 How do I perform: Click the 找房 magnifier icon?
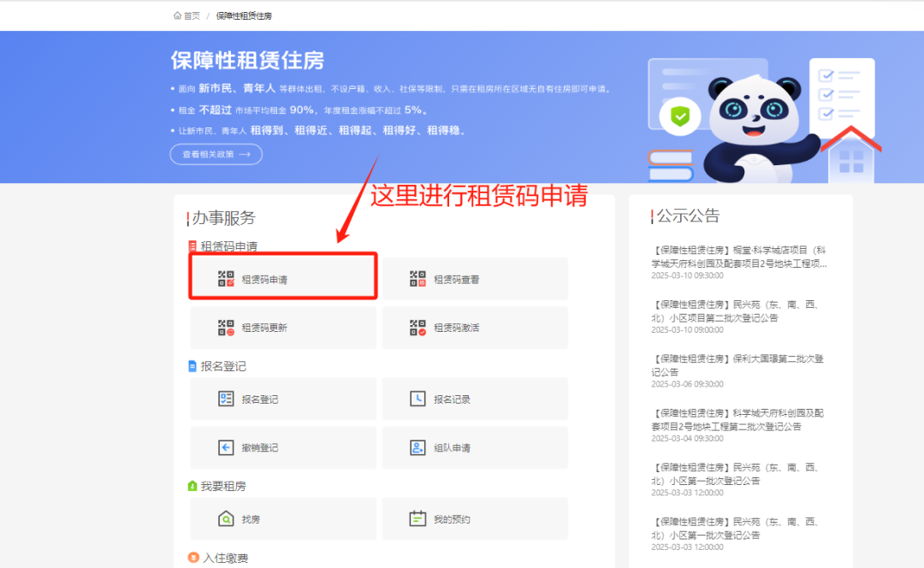(x=224, y=518)
